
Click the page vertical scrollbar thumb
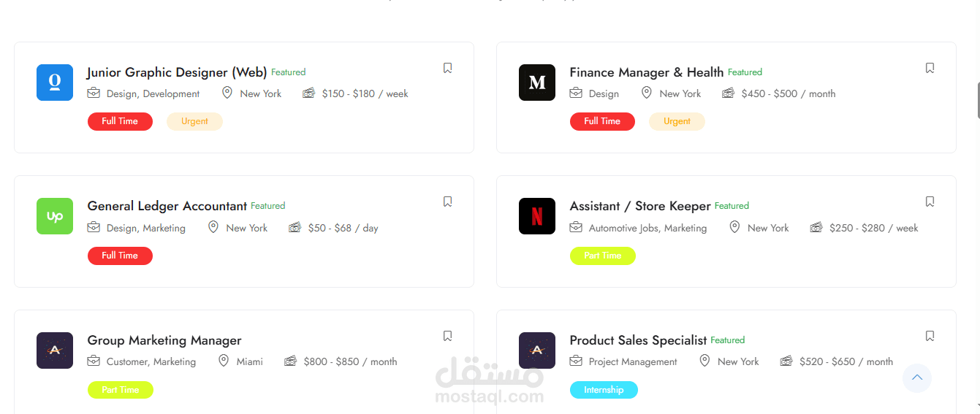(978, 100)
